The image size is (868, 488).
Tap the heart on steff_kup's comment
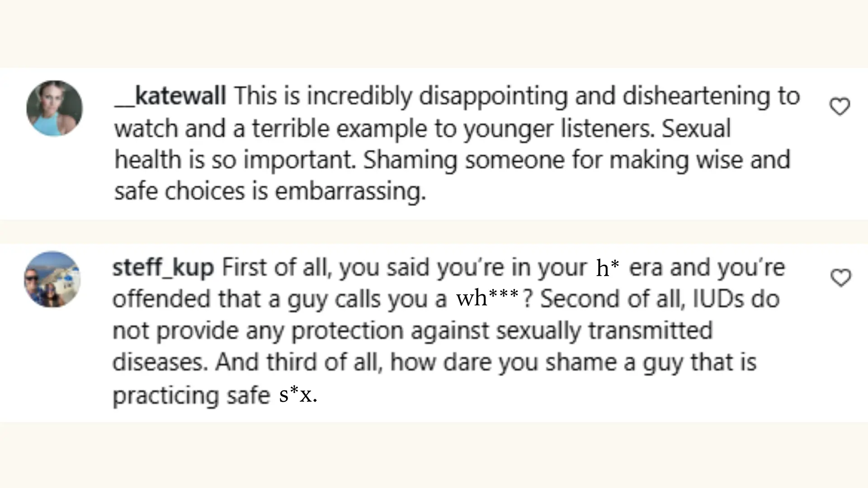click(x=840, y=277)
